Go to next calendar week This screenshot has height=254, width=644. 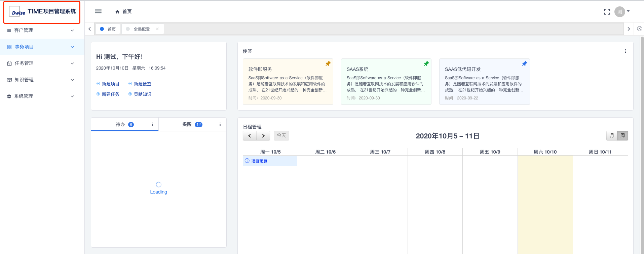[263, 136]
